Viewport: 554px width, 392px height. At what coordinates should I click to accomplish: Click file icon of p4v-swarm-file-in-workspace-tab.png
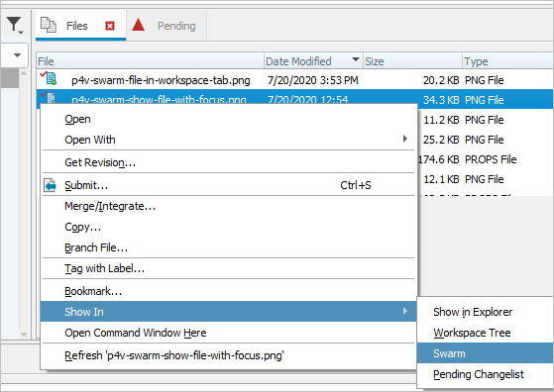pyautogui.click(x=50, y=78)
